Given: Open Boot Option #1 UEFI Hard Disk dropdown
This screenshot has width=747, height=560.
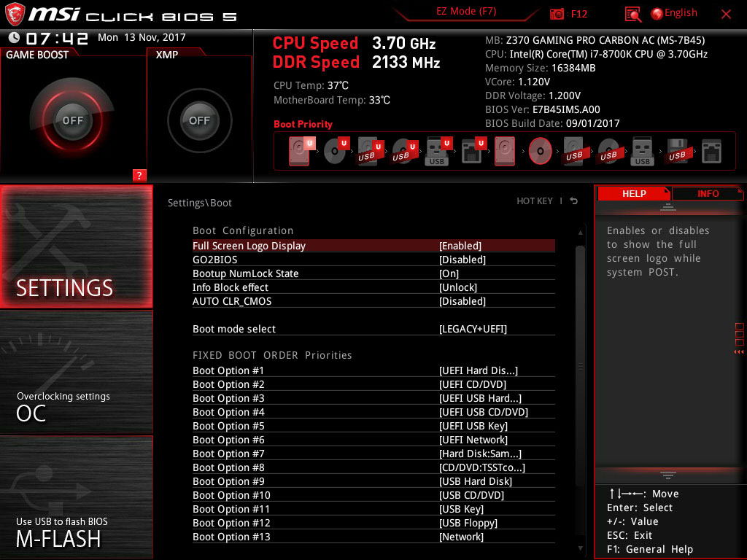Looking at the screenshot, I should (x=479, y=370).
